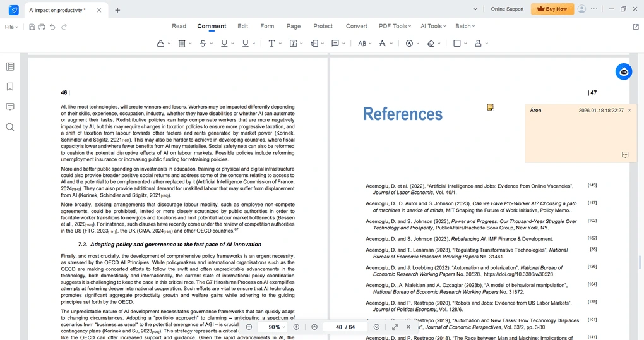Select the Shape rectangle tool
Screen dimensions: 644x340
pos(456,43)
